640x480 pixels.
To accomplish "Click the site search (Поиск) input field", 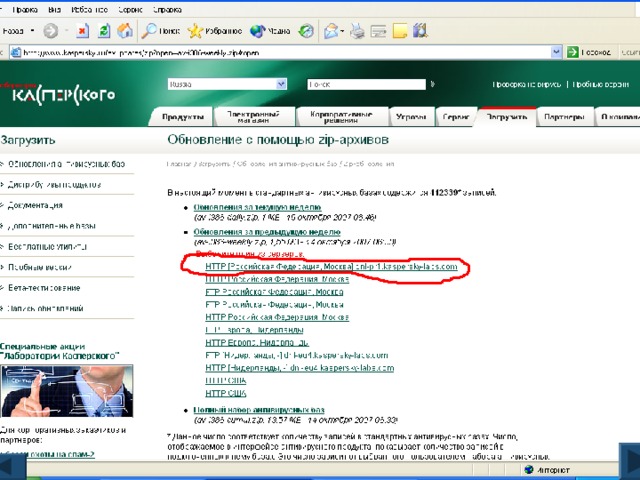I will 365,85.
